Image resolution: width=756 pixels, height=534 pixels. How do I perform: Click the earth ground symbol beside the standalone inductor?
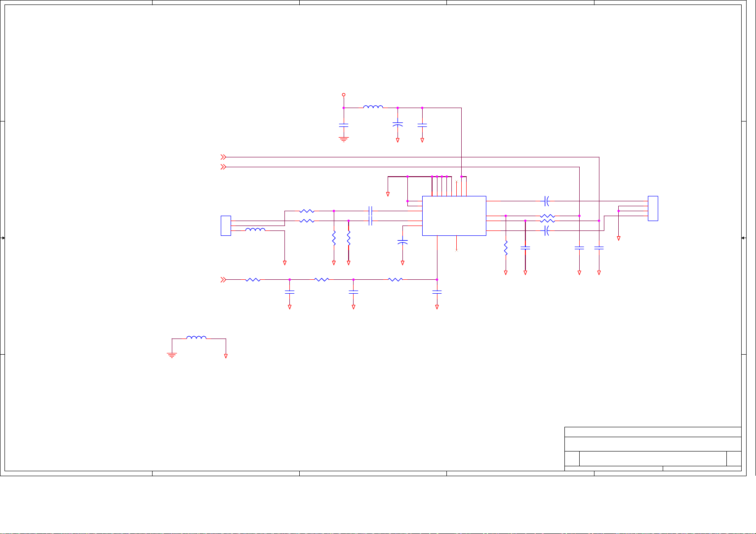(x=172, y=355)
